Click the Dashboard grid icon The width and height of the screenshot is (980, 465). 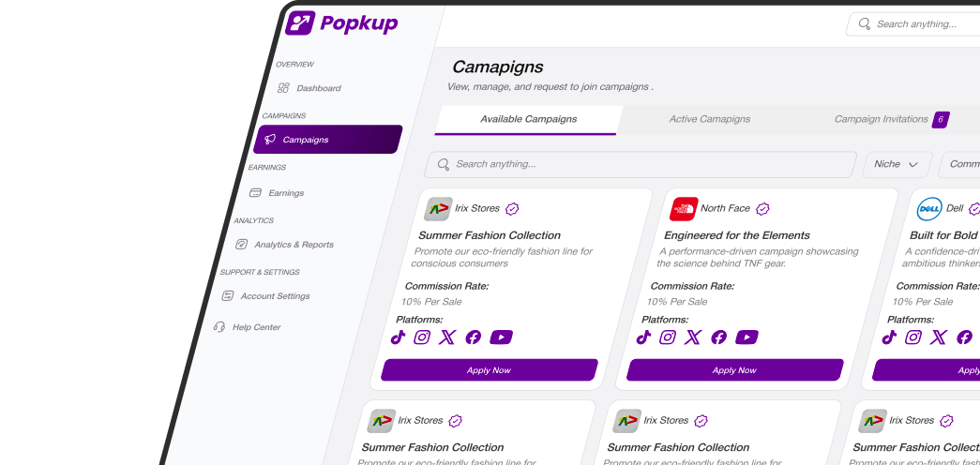tap(283, 88)
